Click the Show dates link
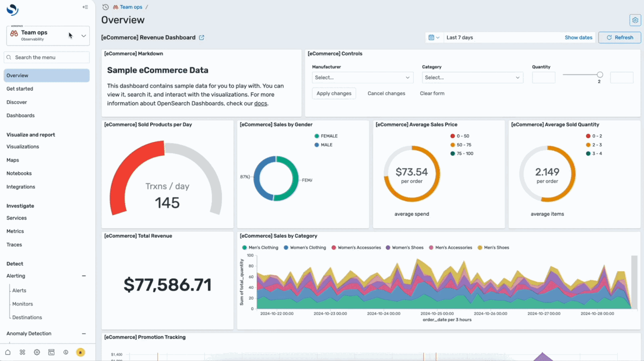Image resolution: width=644 pixels, height=361 pixels. click(x=578, y=37)
